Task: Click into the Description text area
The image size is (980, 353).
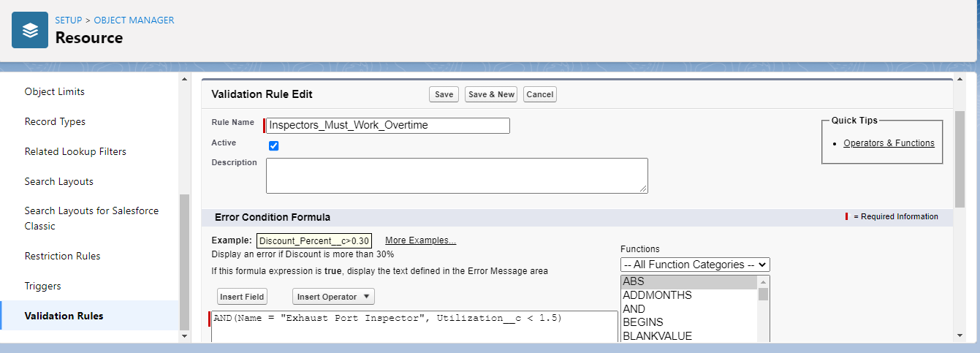Action: coord(457,175)
